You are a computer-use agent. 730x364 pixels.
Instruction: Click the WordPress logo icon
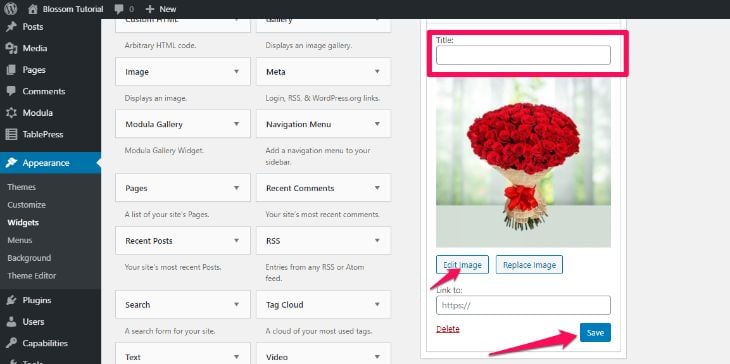tap(11, 9)
